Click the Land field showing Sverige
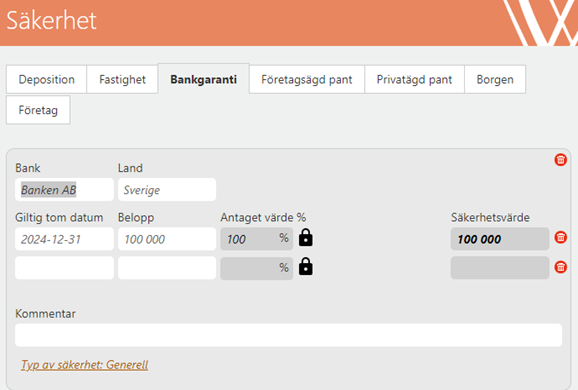The width and height of the screenshot is (578, 390). pyautogui.click(x=167, y=189)
